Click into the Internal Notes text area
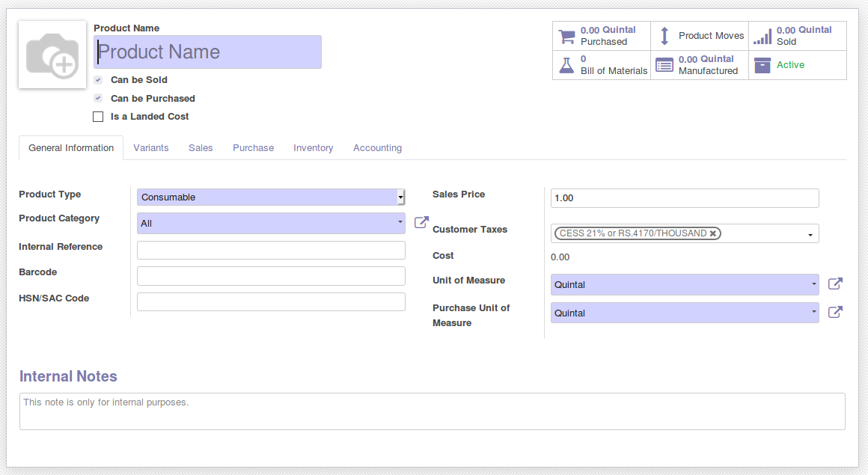868x475 pixels. click(432, 411)
